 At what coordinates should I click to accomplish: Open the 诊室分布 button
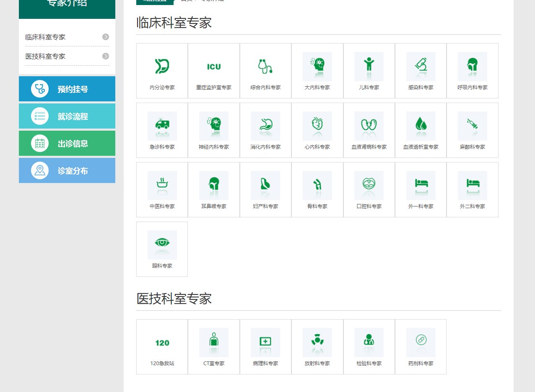click(67, 170)
